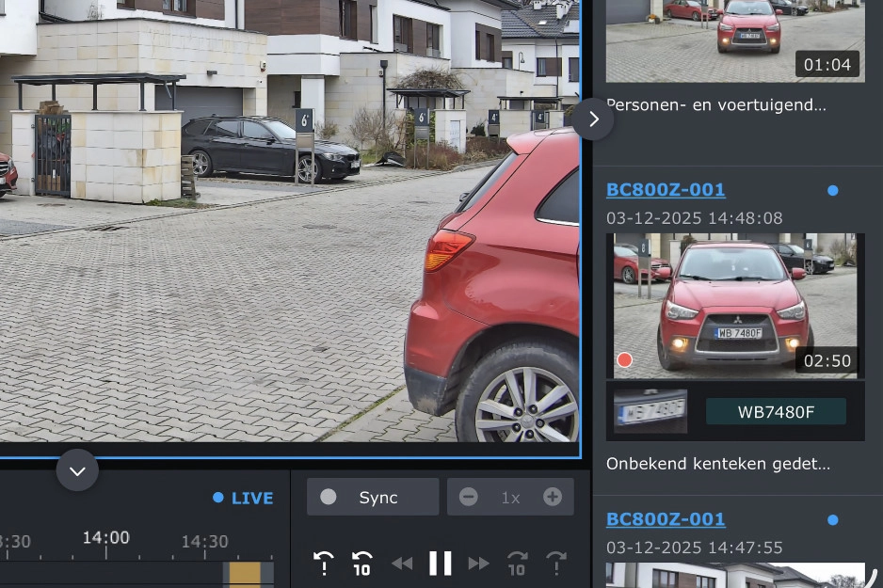This screenshot has height=588, width=883.
Task: Click the red recording dot on the thumbnail
Action: tap(622, 359)
